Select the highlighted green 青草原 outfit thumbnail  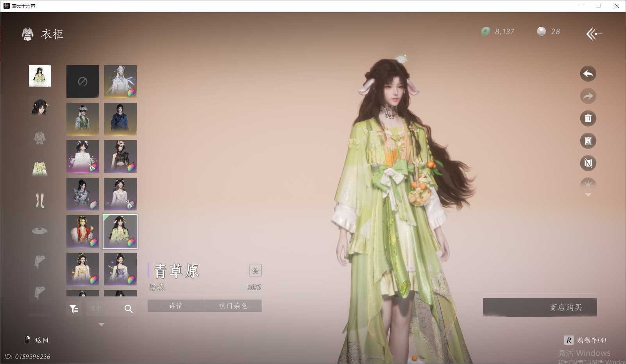pos(120,232)
